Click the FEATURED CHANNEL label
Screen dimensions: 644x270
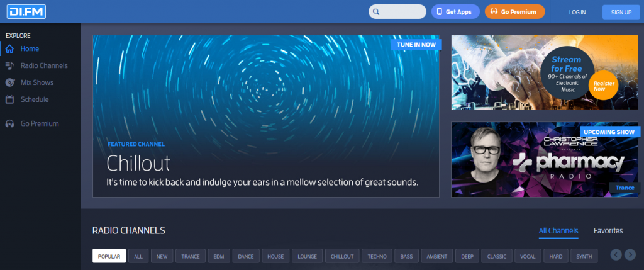click(136, 144)
